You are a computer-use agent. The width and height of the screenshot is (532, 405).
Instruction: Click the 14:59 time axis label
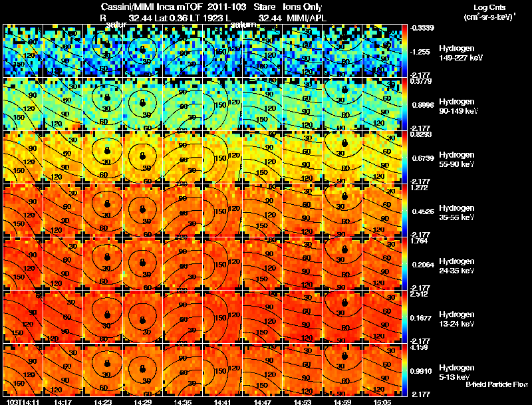tap(342, 402)
